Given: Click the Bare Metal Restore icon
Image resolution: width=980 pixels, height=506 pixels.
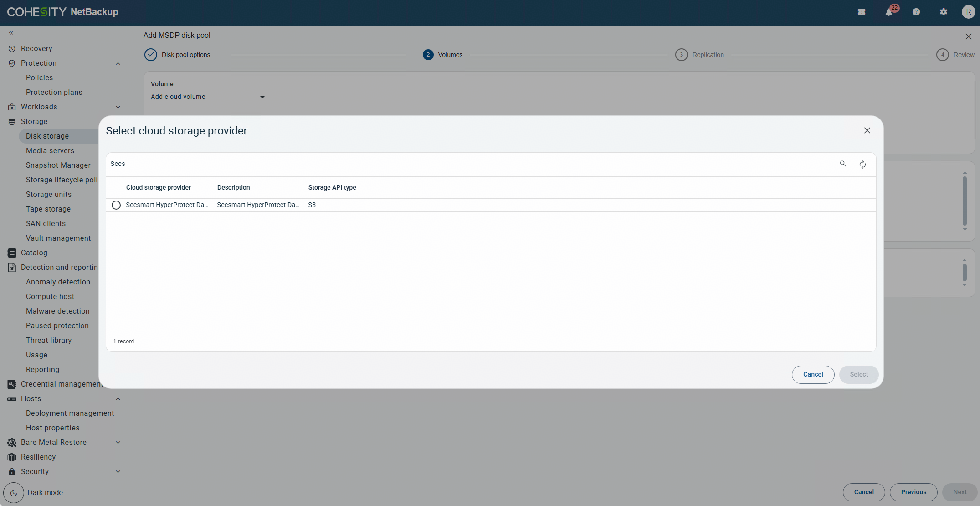Looking at the screenshot, I should (x=12, y=442).
